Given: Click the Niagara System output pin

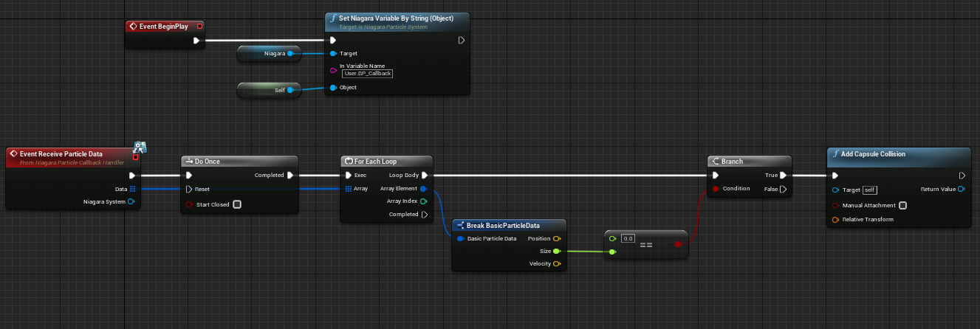Looking at the screenshot, I should 131,201.
